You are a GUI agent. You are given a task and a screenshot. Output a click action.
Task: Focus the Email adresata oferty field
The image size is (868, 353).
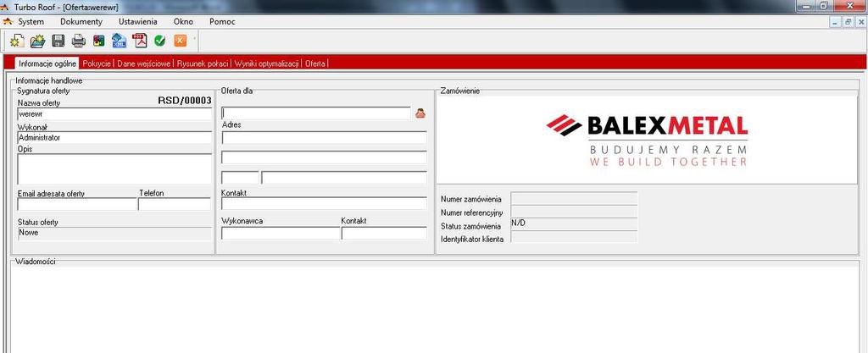click(76, 204)
